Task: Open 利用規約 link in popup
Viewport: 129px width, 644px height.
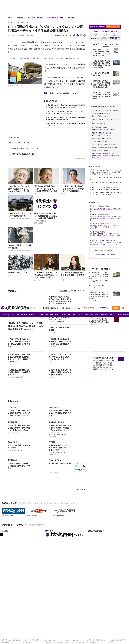Action: pos(96,369)
